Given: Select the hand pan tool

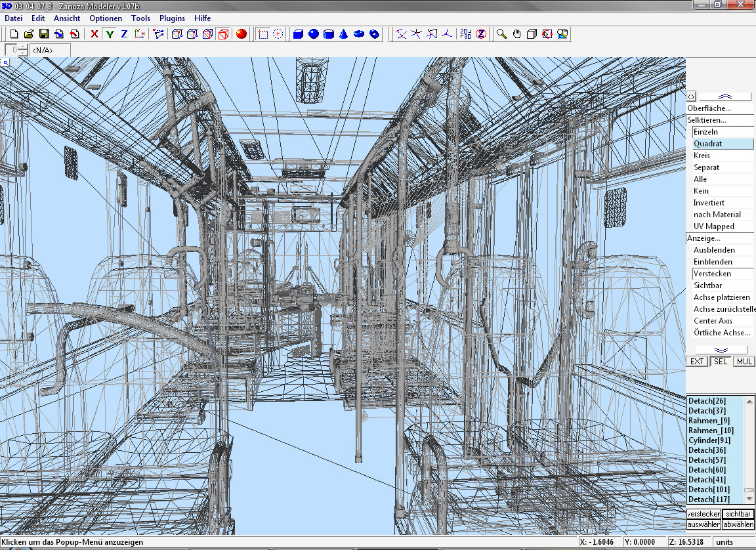Looking at the screenshot, I should (x=517, y=33).
